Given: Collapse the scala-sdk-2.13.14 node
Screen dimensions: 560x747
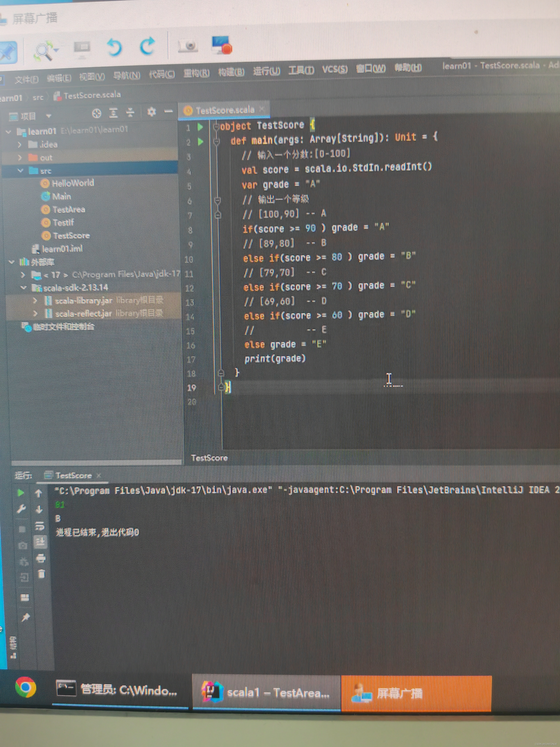Looking at the screenshot, I should click(23, 287).
